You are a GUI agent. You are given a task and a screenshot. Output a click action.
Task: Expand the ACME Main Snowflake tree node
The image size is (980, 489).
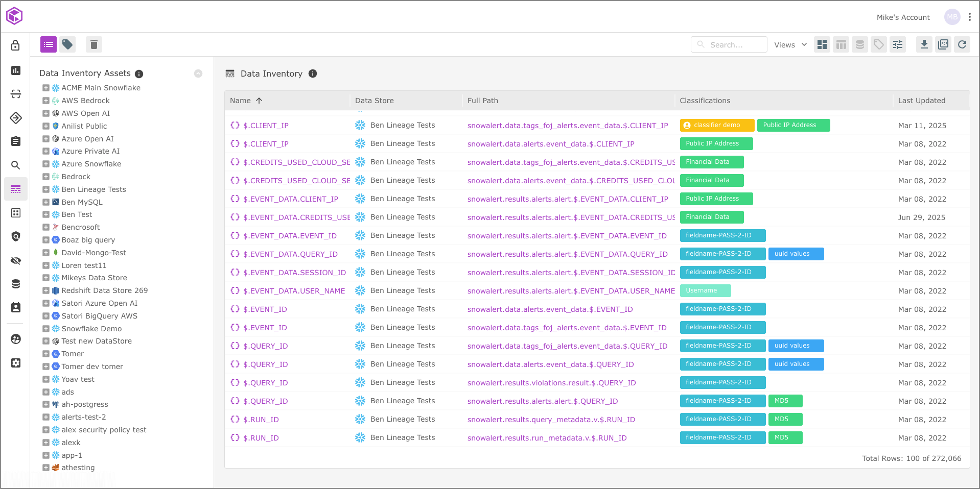coord(46,88)
